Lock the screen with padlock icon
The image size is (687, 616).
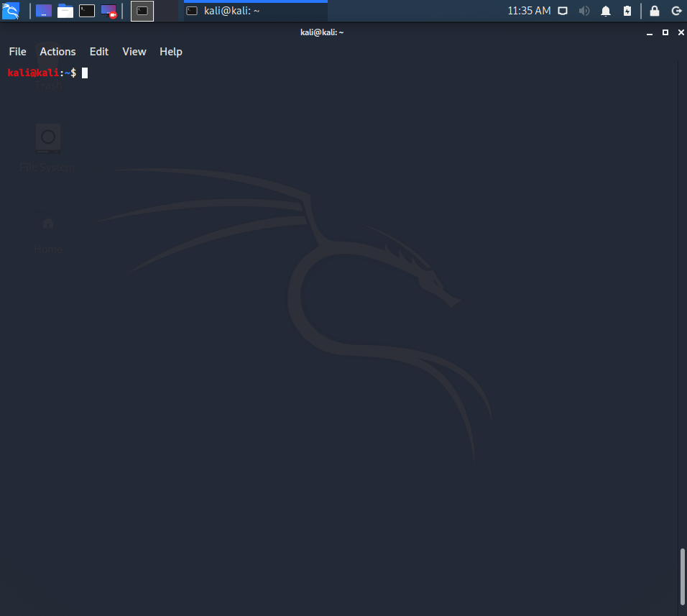point(655,11)
